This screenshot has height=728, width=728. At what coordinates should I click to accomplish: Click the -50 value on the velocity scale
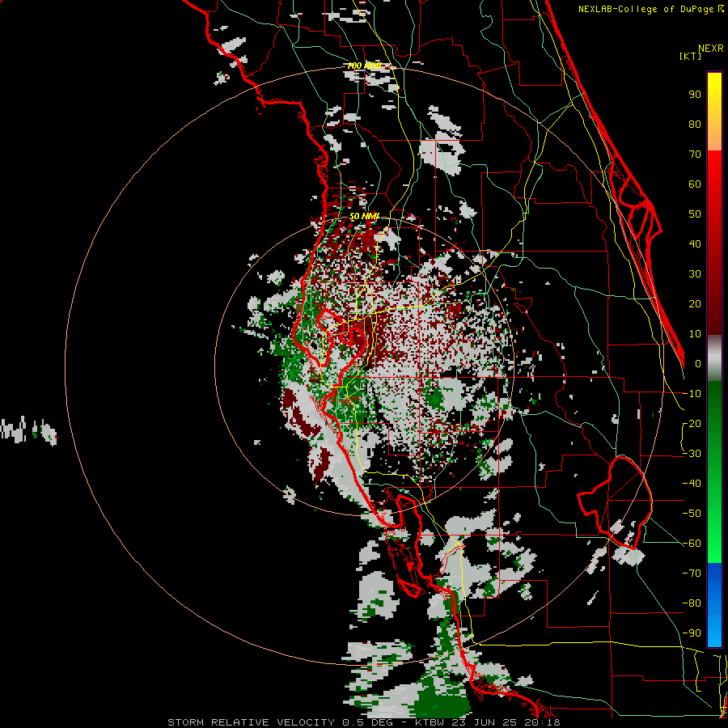click(x=692, y=514)
